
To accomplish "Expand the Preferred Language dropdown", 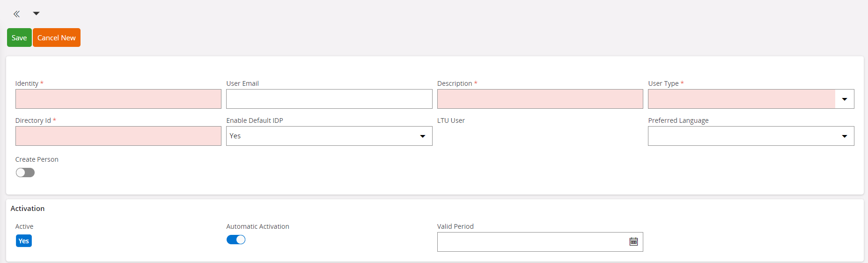I will [x=844, y=136].
